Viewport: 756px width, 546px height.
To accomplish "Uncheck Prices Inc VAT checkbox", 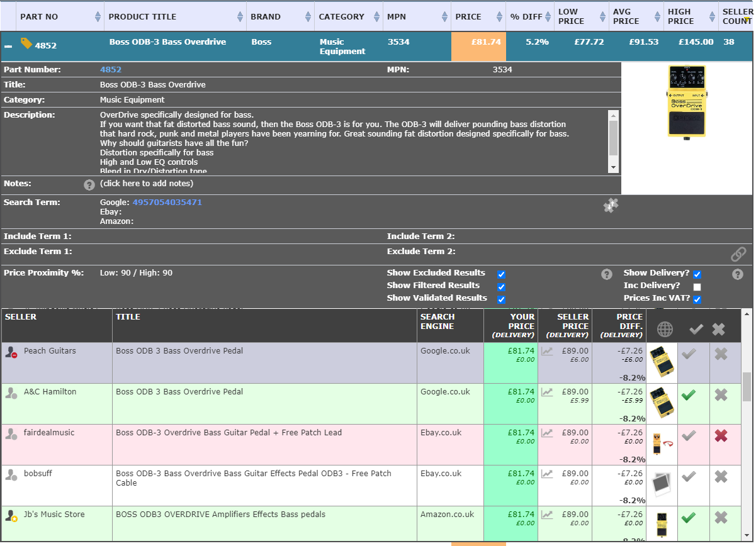I will (x=697, y=300).
